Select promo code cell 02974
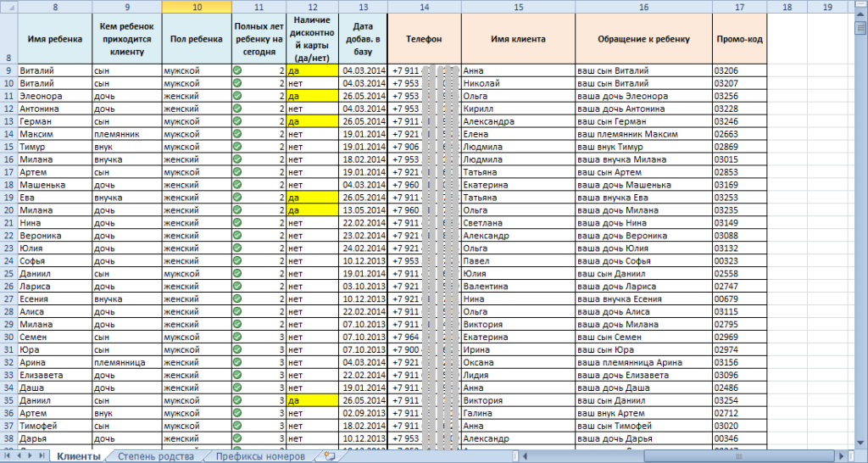Image resolution: width=868 pixels, height=463 pixels. pos(740,349)
